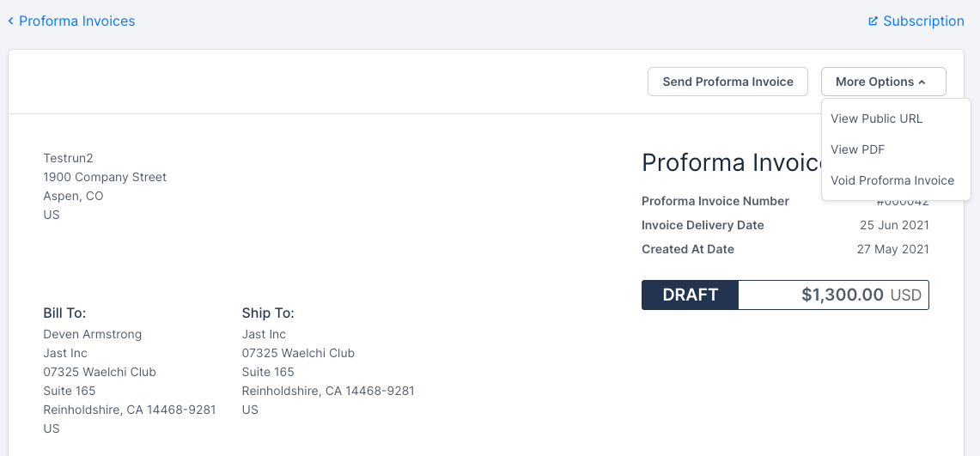Select Void Proforma Invoice option

pos(892,180)
